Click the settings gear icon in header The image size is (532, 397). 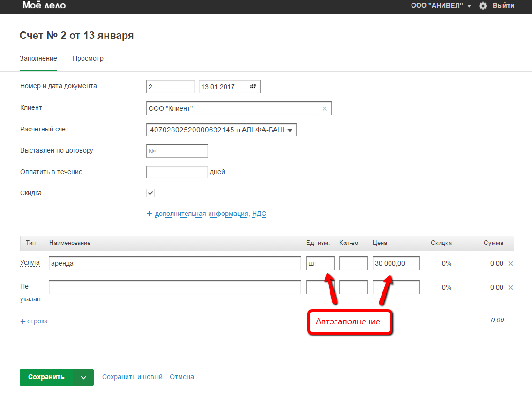coord(483,6)
